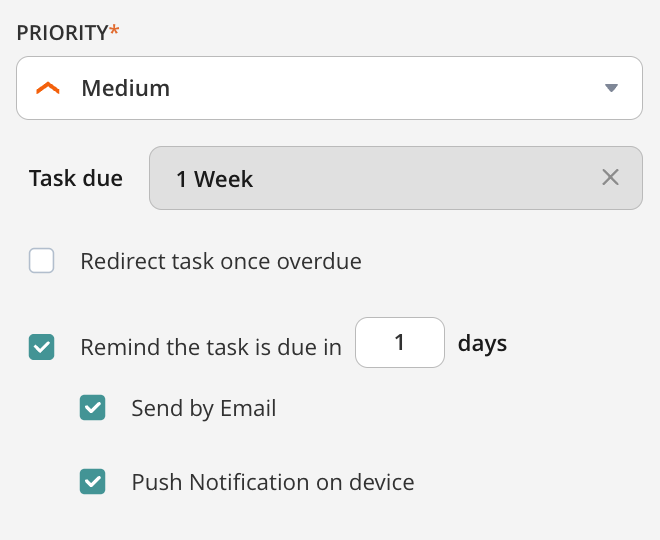Click the required asterisk beside PRIORITY

click(x=114, y=31)
